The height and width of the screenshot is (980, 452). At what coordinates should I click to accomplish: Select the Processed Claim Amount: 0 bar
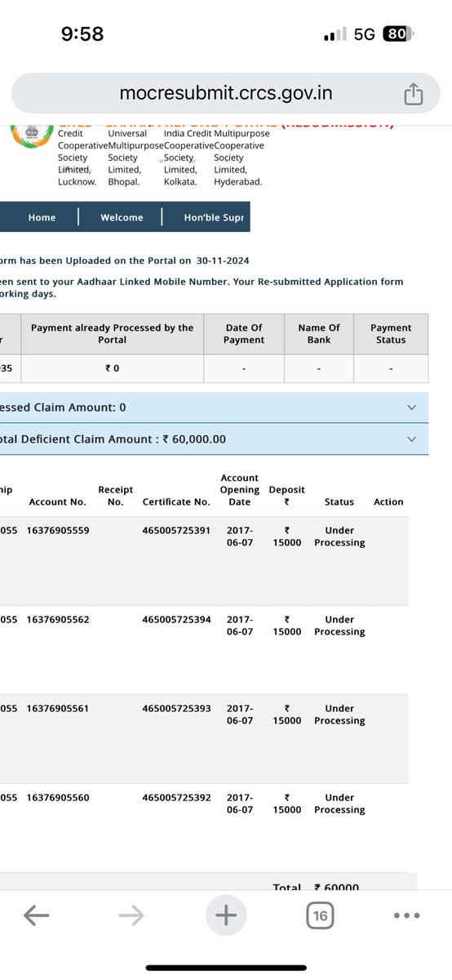214,407
